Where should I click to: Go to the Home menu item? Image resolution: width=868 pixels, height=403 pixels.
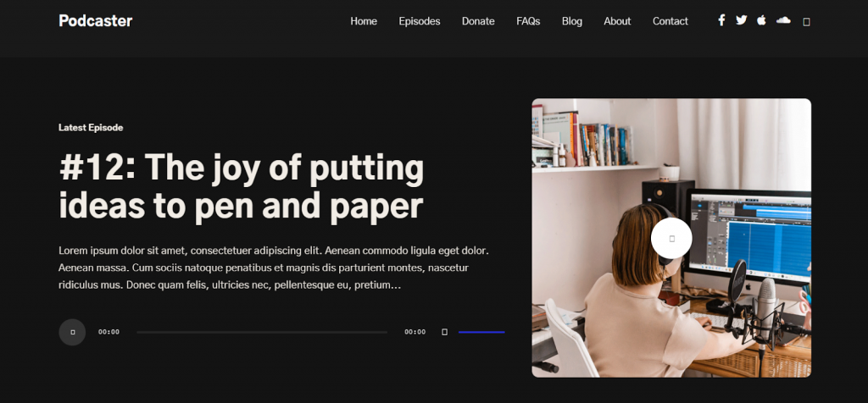point(364,21)
